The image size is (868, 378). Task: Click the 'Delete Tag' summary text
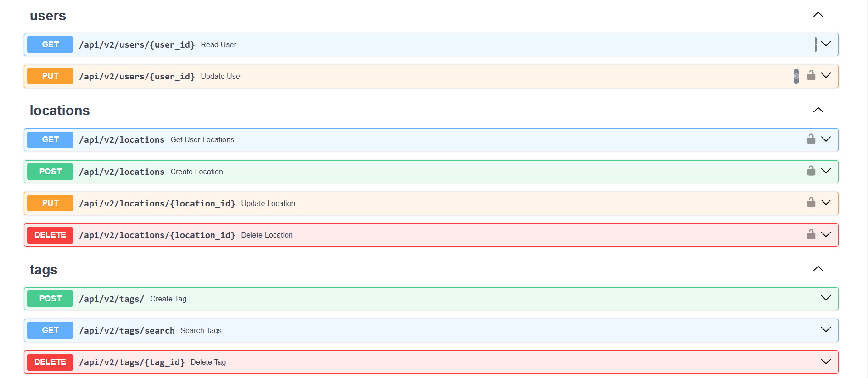208,362
